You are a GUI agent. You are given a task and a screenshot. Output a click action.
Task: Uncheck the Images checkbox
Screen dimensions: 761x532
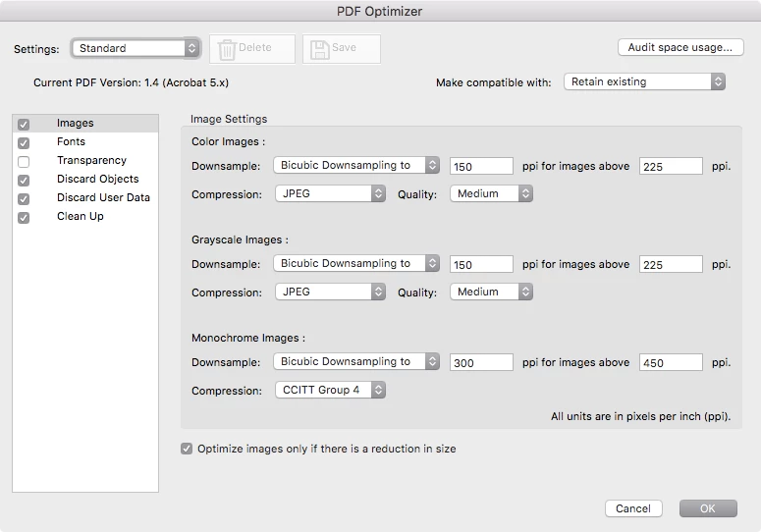pos(24,124)
